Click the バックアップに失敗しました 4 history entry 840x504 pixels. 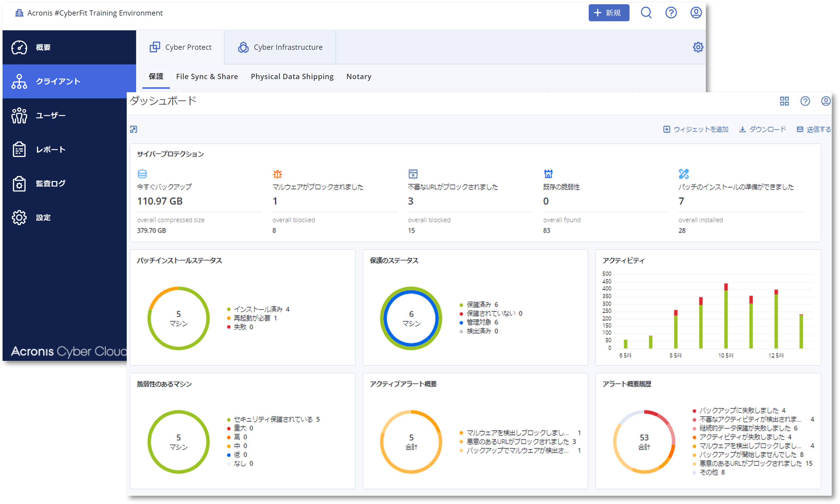click(739, 410)
